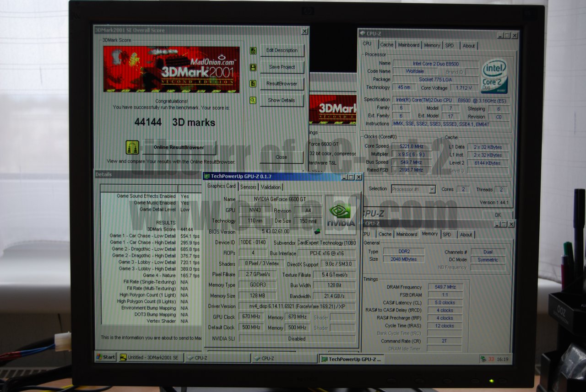The height and width of the screenshot is (392, 586).
Task: Click the DRAM Frequency 549.7 MHz value
Action: tap(445, 287)
